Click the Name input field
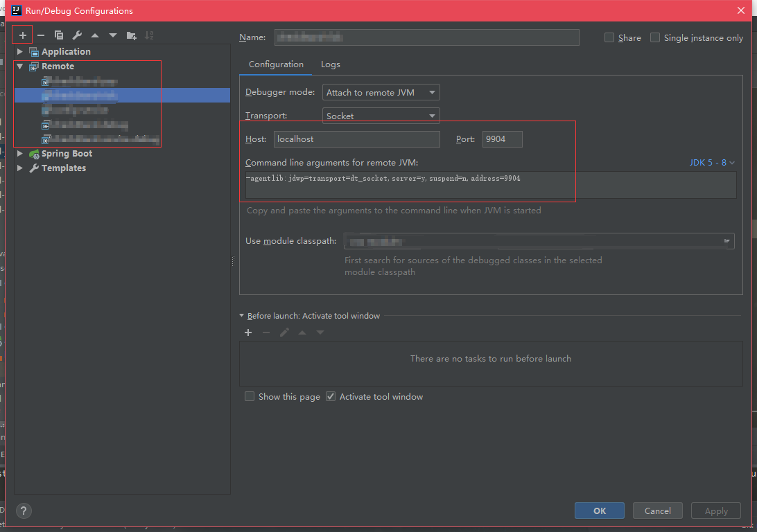Screen dimensions: 757x532 [427, 37]
